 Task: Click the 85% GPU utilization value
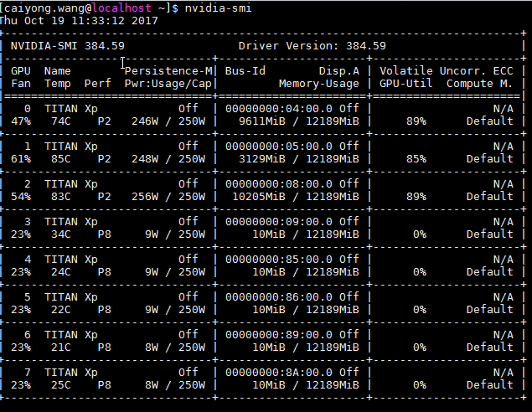tap(416, 159)
